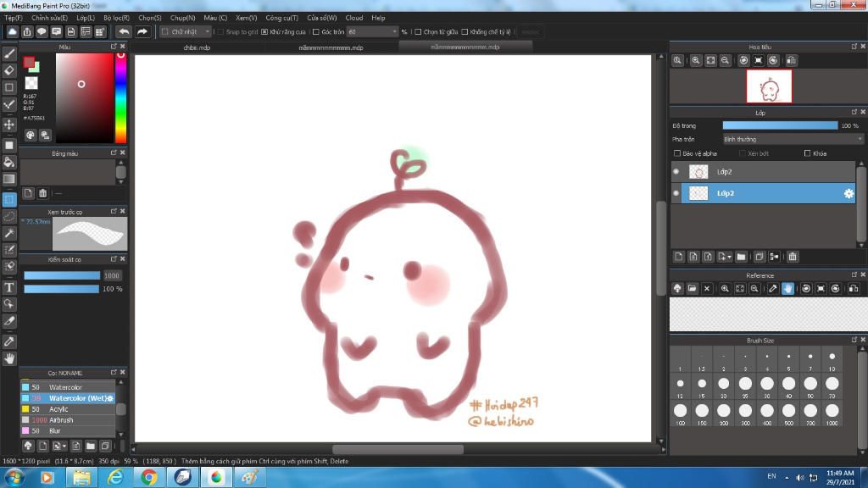Image resolution: width=868 pixels, height=488 pixels.
Task: Open the Pha trộn Bình thường blend dropdown
Action: 793,140
